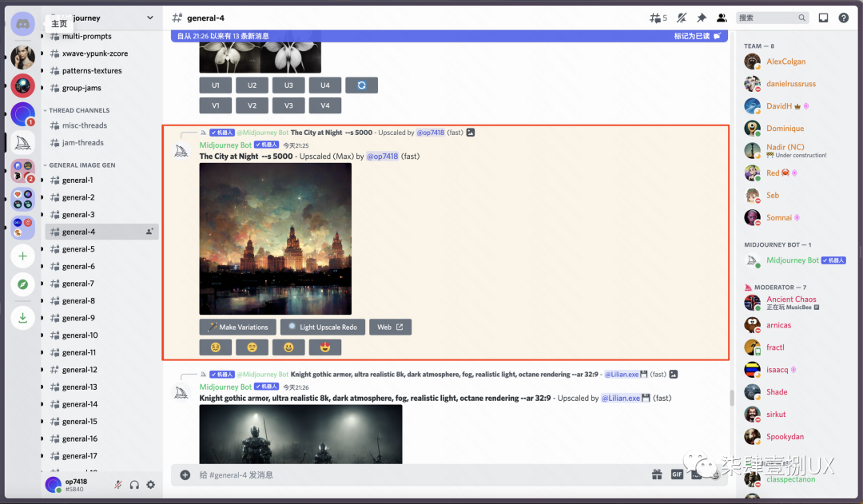Mute microphone in user panel
The image size is (863, 504).
tap(117, 485)
